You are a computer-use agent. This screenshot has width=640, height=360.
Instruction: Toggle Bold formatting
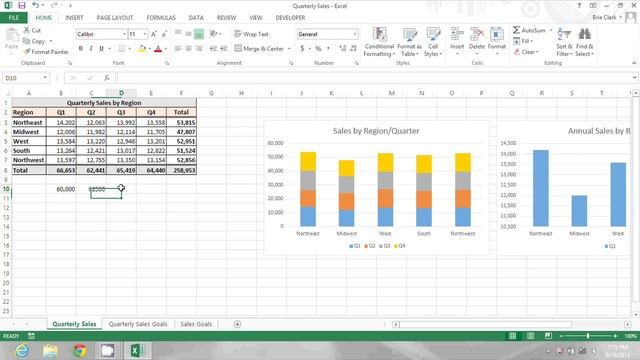coord(80,49)
